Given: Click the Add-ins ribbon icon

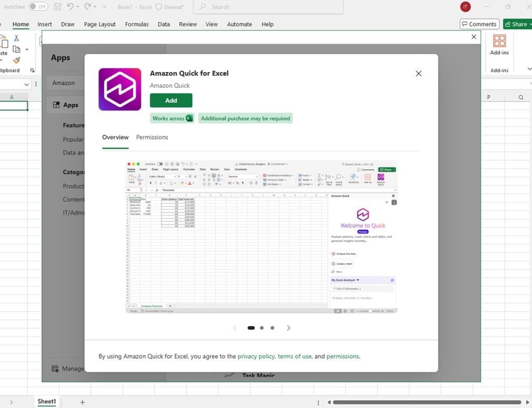Looking at the screenshot, I should click(499, 45).
